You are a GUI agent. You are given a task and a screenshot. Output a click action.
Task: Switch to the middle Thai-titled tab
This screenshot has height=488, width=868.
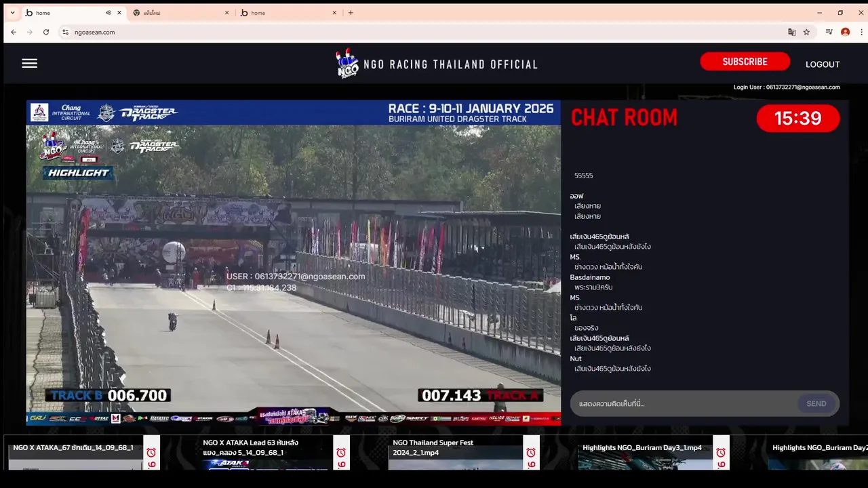[180, 13]
